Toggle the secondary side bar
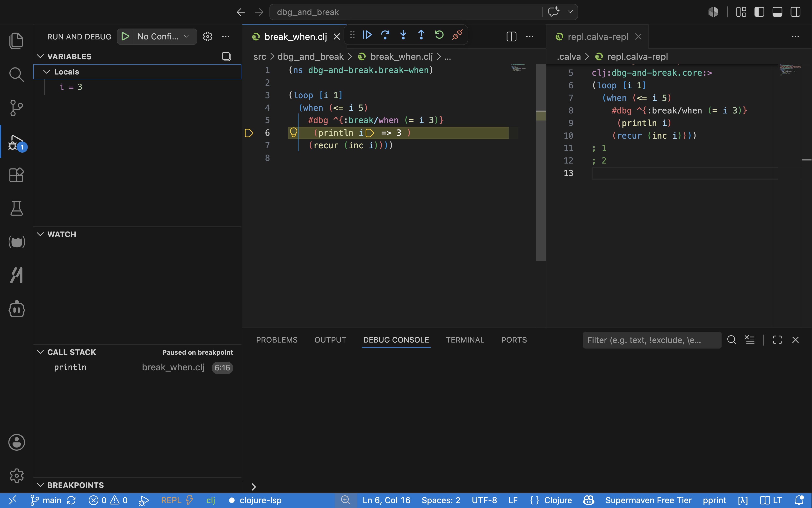This screenshot has width=812, height=508. 796,12
